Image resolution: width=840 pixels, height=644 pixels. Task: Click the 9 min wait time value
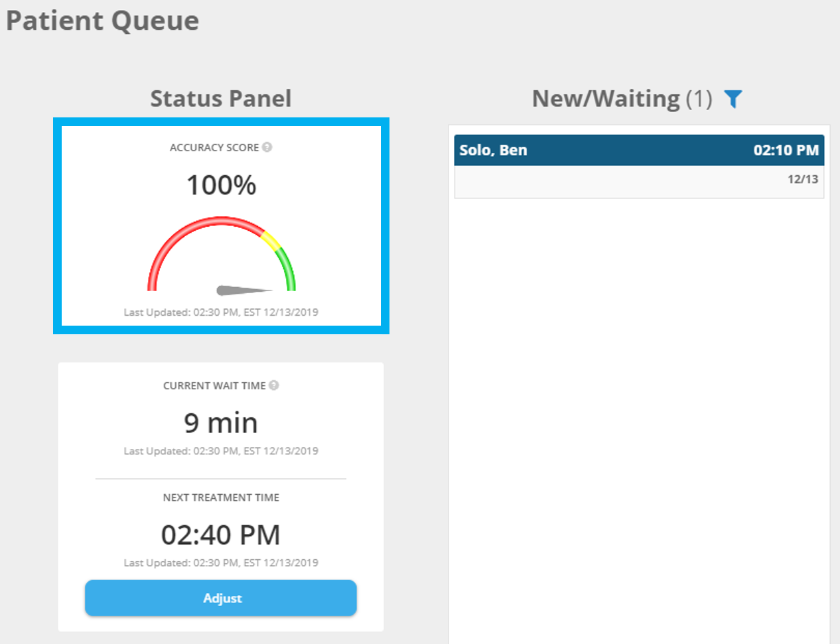(221, 423)
